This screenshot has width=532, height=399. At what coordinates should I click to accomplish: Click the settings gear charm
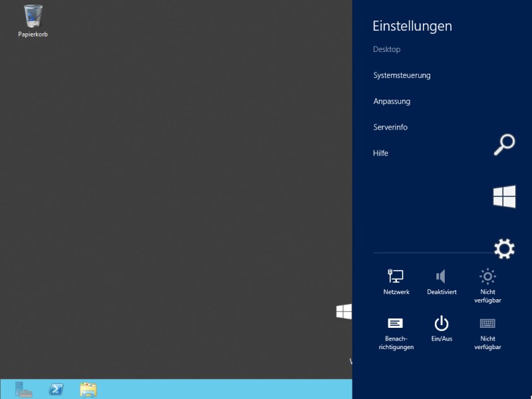pos(504,249)
